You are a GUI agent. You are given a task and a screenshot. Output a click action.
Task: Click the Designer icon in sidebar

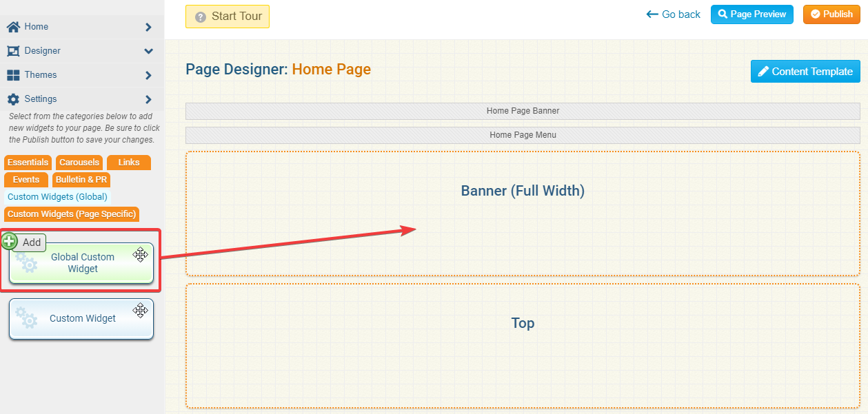coord(13,51)
